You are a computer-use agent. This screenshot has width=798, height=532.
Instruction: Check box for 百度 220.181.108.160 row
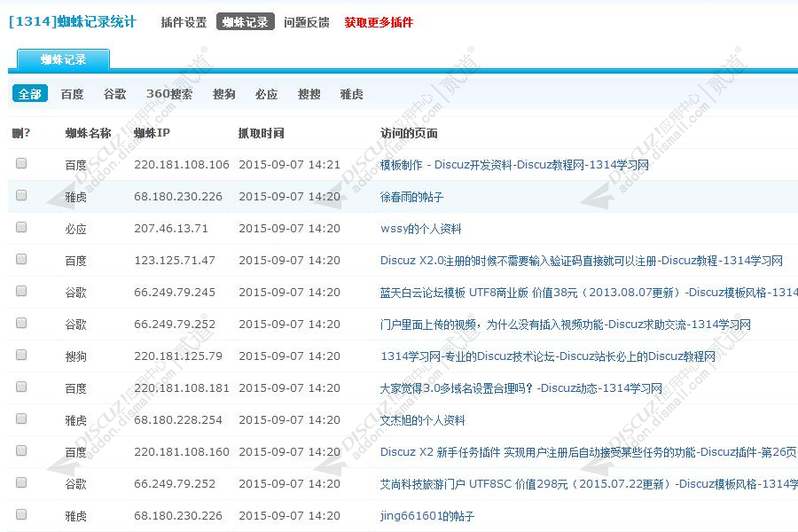[x=21, y=450]
